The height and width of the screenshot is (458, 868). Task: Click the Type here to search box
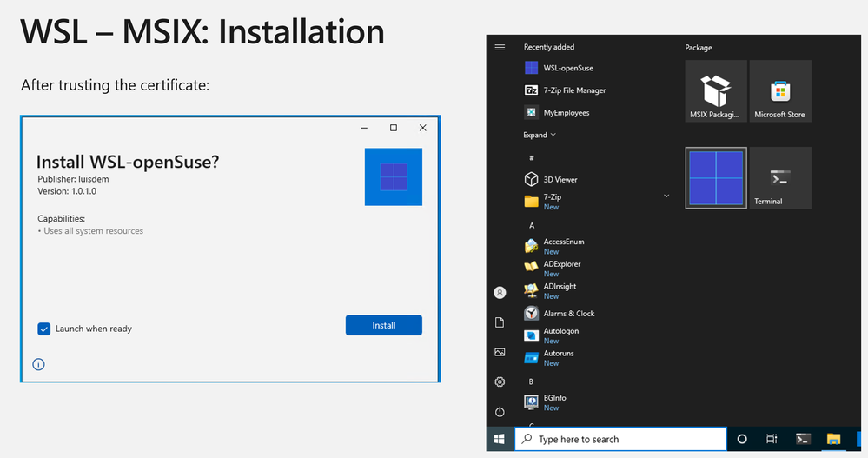[x=620, y=439]
